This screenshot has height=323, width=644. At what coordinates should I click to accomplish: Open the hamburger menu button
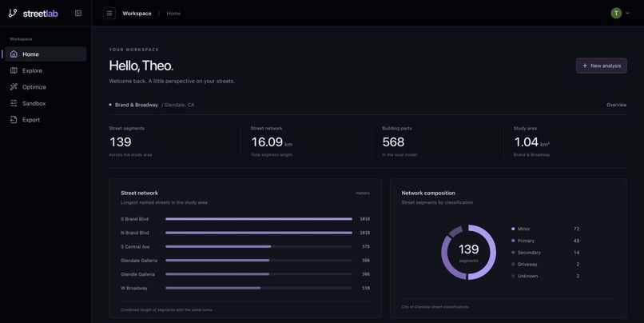pos(109,13)
